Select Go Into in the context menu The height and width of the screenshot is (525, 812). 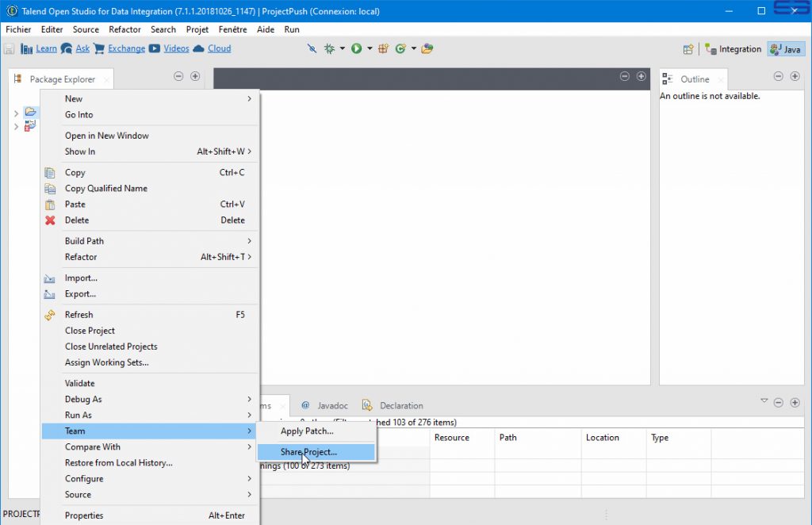[x=150, y=115]
